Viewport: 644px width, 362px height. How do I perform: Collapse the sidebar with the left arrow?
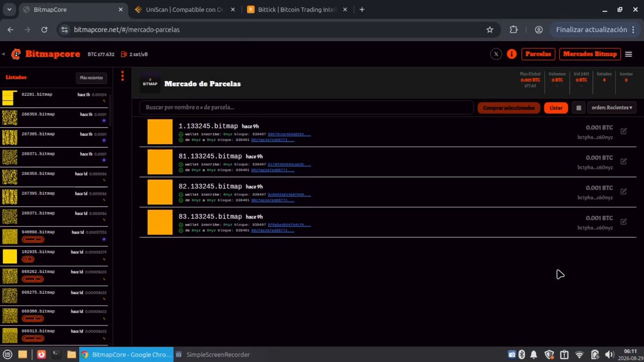[x=3, y=54]
